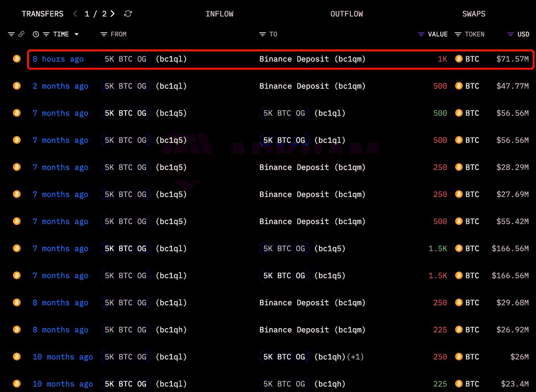Click BTC token icon on $29.68M row
Viewport: 536px width, 392px height.
pyautogui.click(x=459, y=302)
